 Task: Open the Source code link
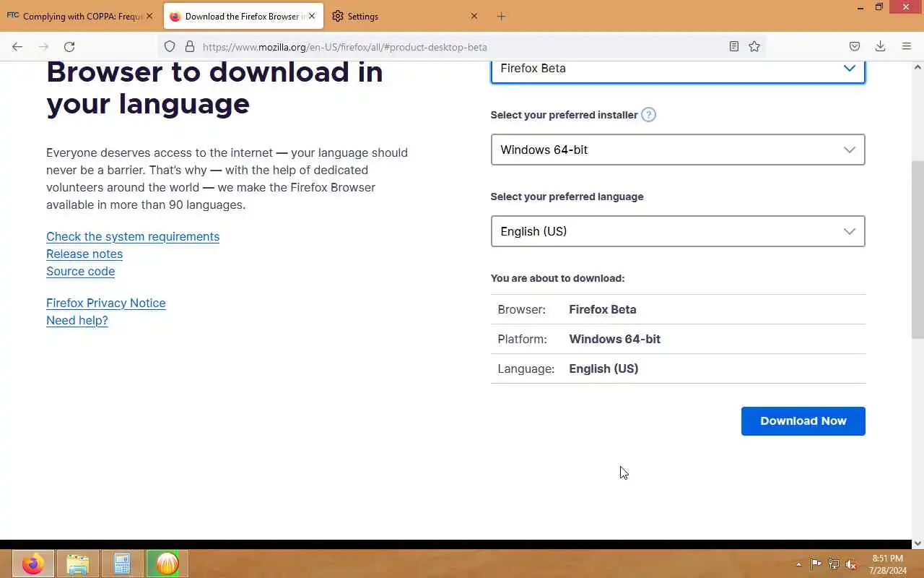[x=80, y=271]
